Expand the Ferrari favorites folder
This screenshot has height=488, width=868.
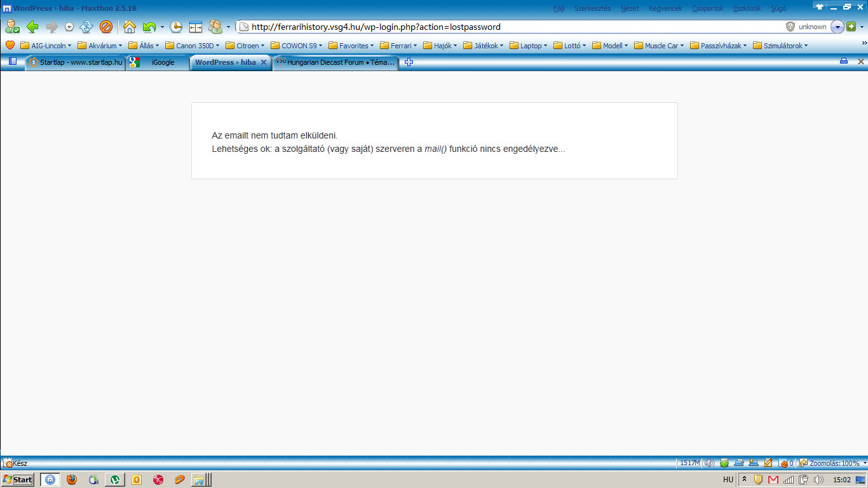(x=398, y=46)
